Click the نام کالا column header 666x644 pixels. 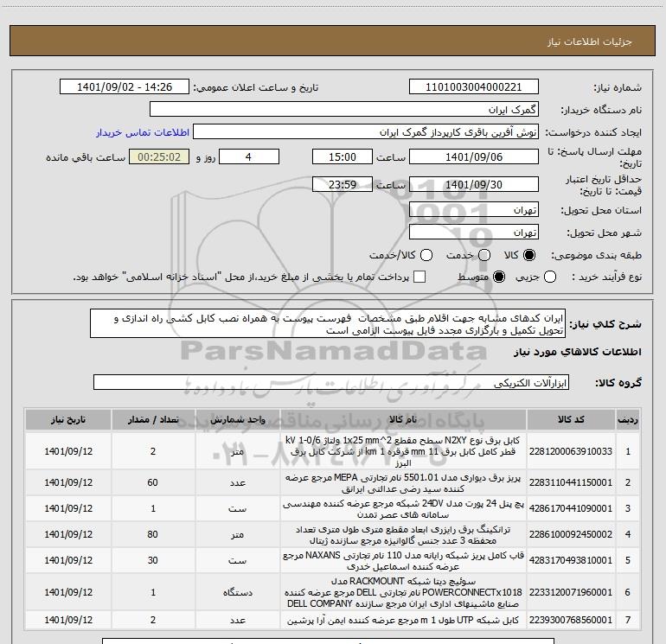click(x=403, y=420)
